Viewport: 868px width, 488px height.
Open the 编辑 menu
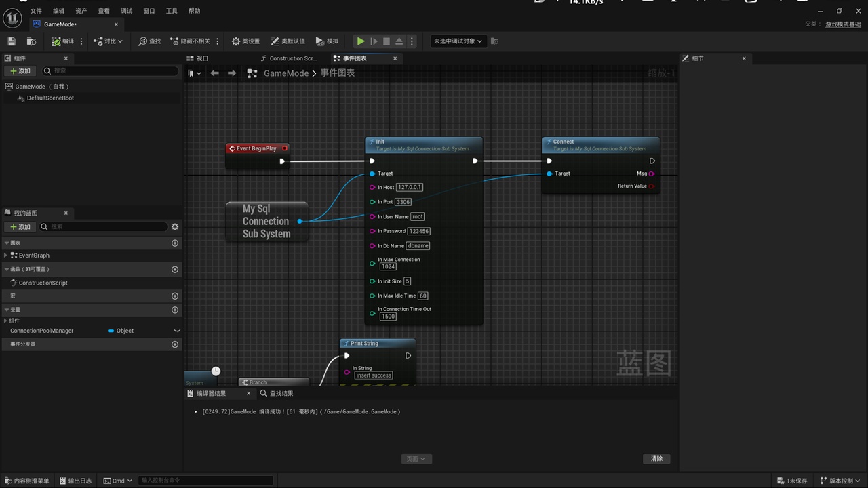(x=59, y=11)
